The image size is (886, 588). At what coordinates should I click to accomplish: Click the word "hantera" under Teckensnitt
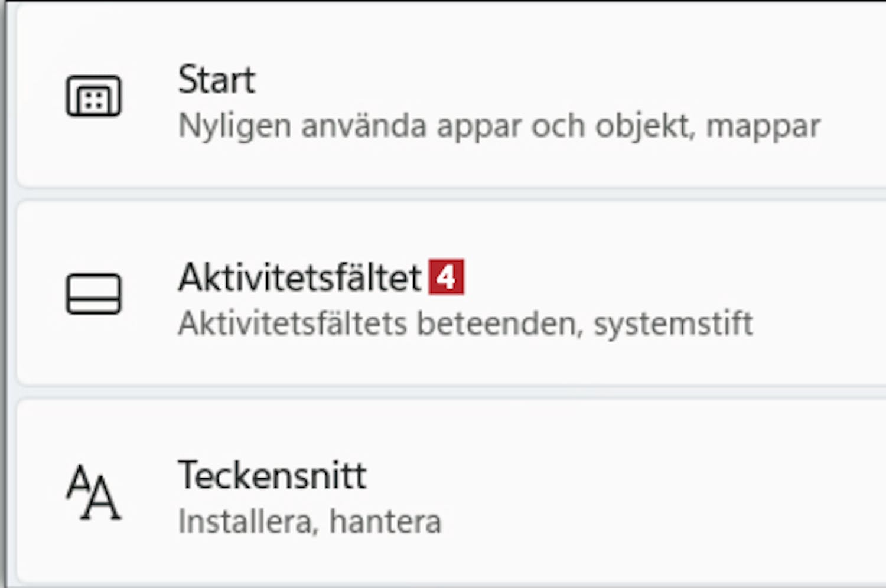point(385,522)
